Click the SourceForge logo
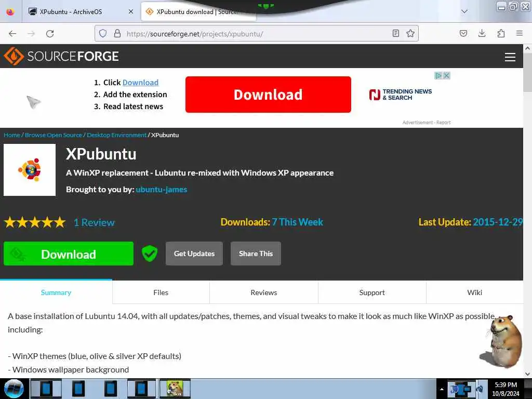This screenshot has width=532, height=399. (61, 56)
